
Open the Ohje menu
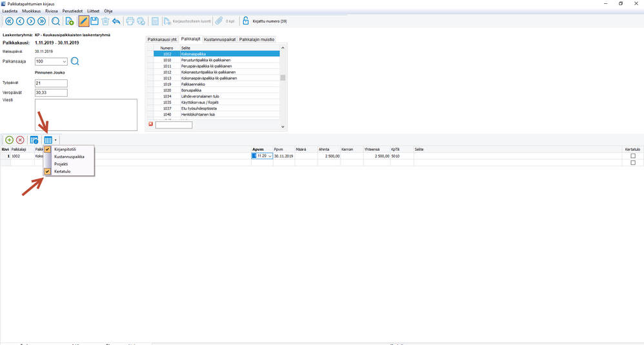click(108, 11)
